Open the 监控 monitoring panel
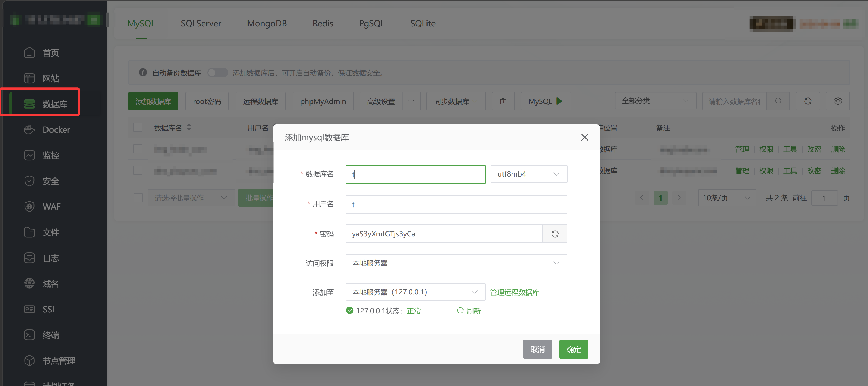This screenshot has width=868, height=386. 51,155
